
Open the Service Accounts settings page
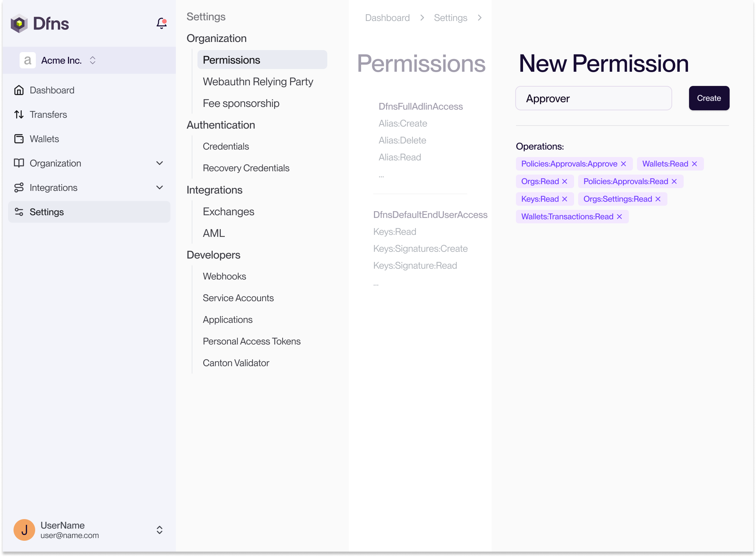pos(238,298)
